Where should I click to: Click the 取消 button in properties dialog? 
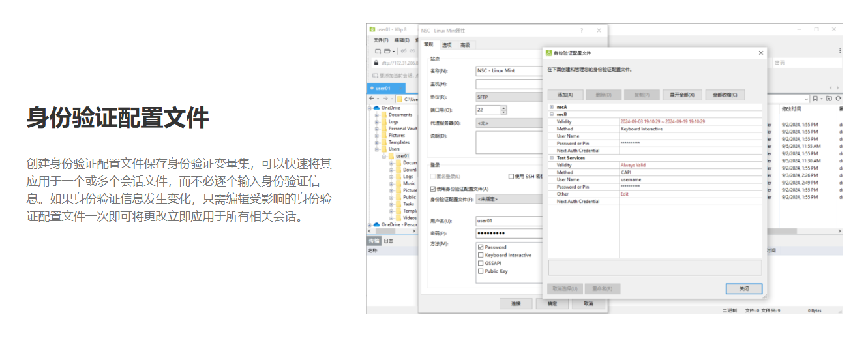pos(588,303)
